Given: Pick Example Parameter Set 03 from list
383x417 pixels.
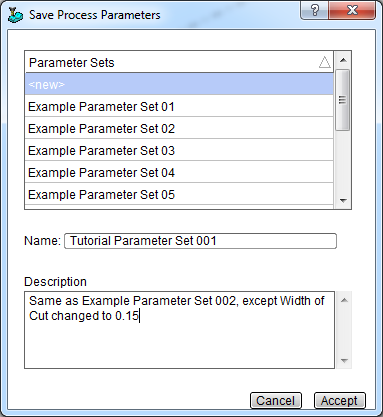Looking at the screenshot, I should 179,150.
